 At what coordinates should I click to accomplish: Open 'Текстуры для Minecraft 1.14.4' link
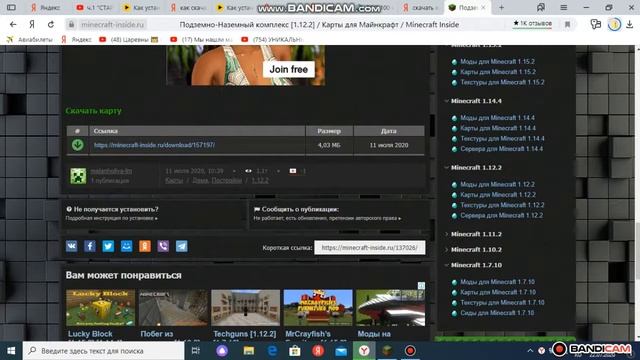coord(502,138)
